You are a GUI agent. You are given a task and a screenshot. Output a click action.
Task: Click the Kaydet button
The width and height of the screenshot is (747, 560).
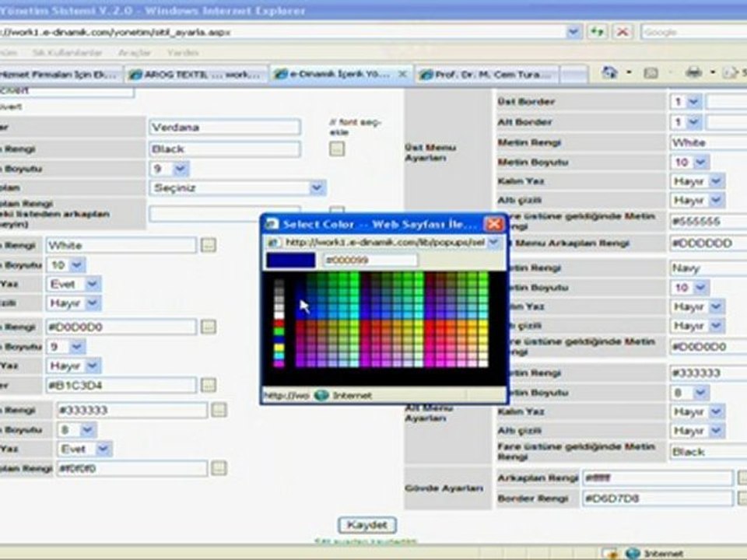click(x=366, y=525)
